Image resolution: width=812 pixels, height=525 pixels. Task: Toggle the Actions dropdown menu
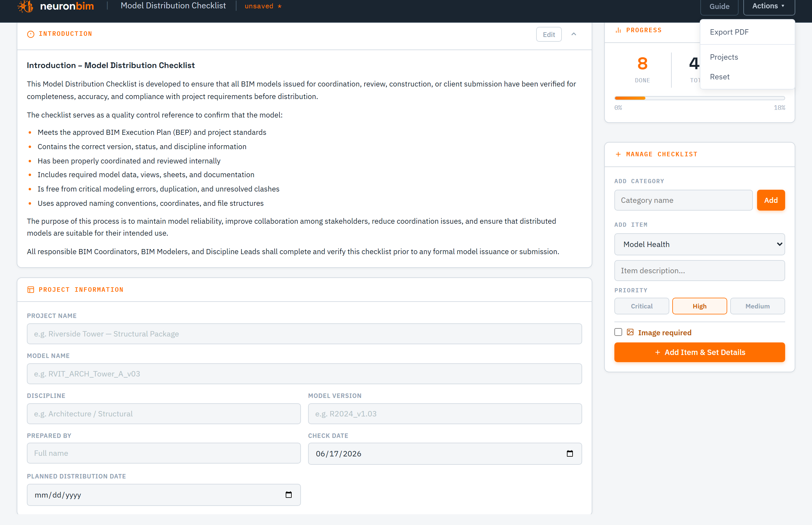tap(769, 6)
